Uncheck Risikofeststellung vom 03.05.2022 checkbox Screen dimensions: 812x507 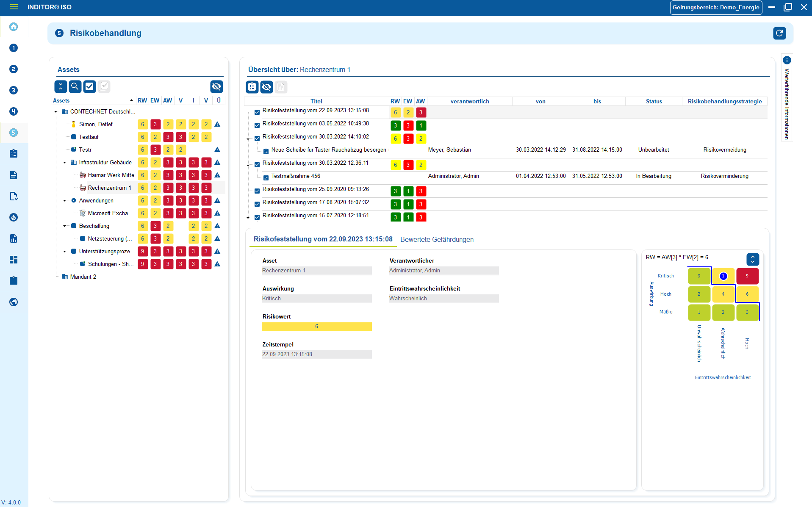click(257, 125)
